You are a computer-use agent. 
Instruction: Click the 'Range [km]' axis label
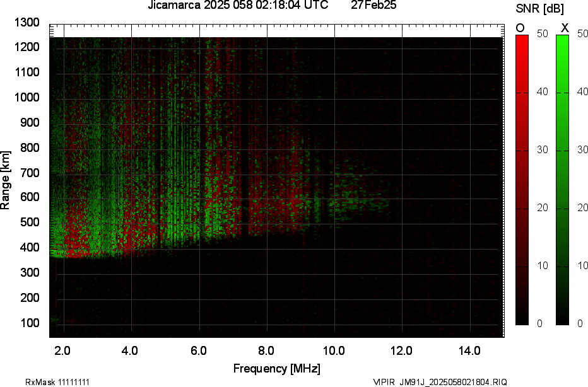[x=5, y=180]
